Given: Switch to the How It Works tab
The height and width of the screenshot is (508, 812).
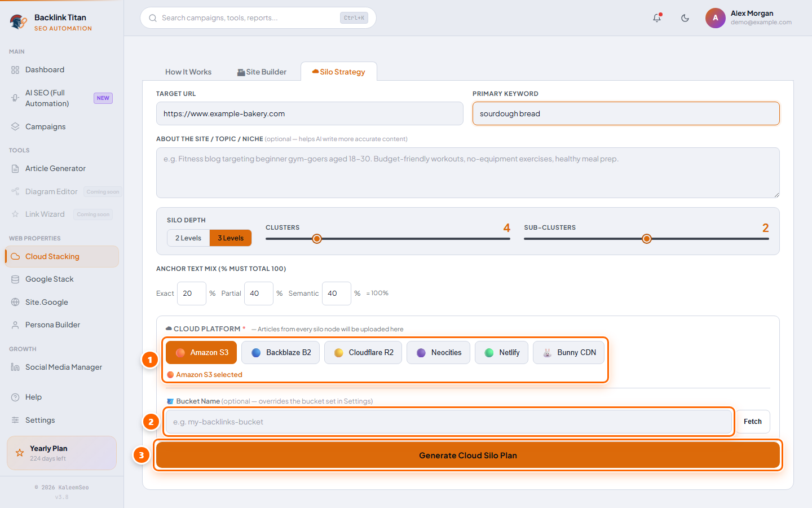Looking at the screenshot, I should [x=188, y=72].
